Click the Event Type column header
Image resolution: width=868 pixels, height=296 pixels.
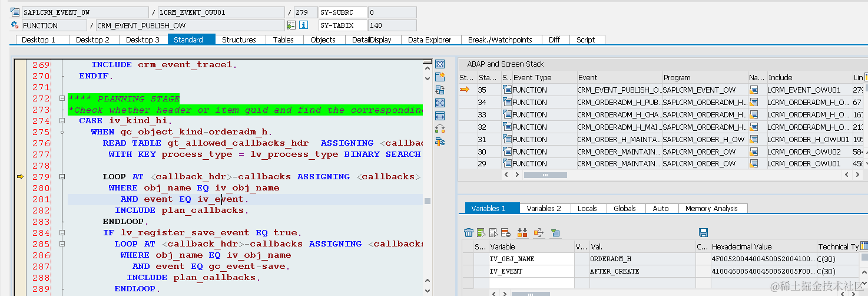[x=544, y=77]
